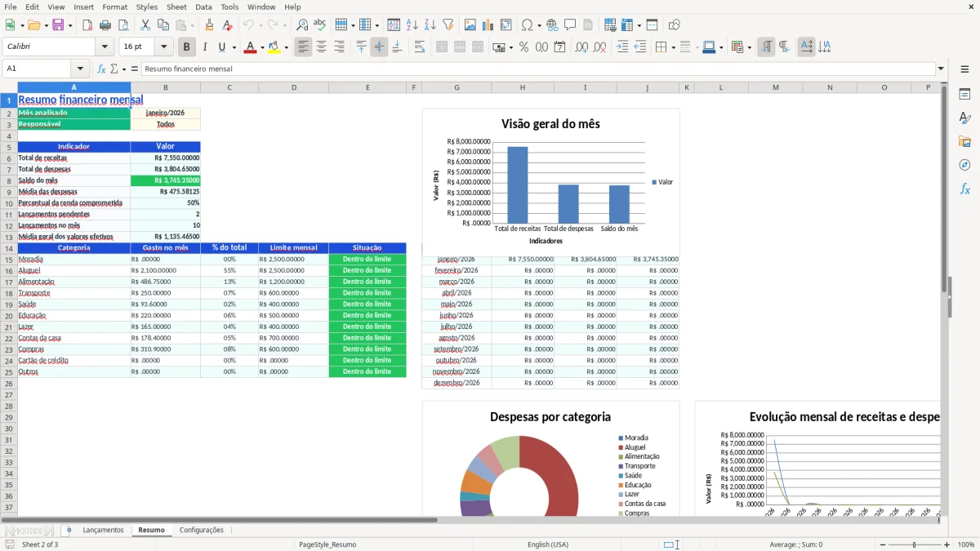Click the Print icon
This screenshot has width=980, height=551.
pos(105,25)
